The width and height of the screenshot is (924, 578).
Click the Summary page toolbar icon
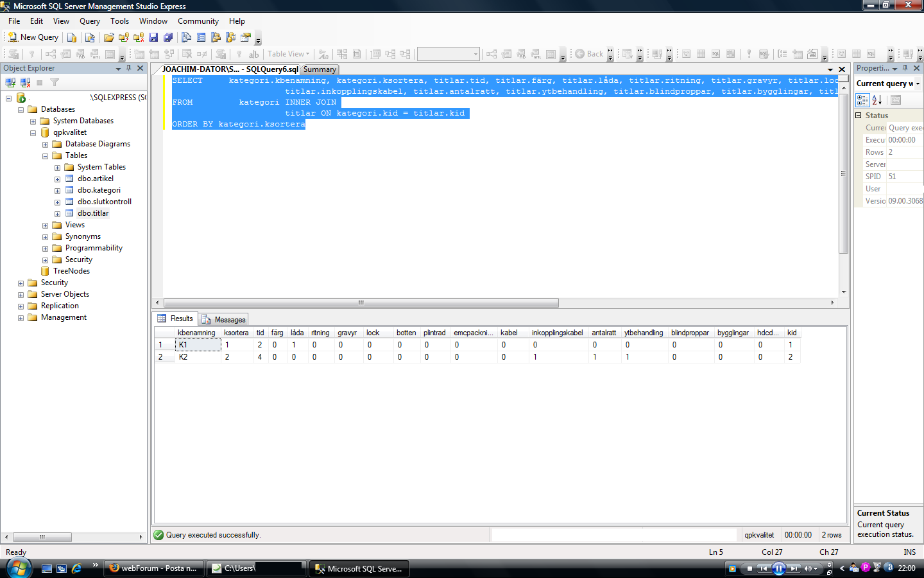pyautogui.click(x=201, y=37)
